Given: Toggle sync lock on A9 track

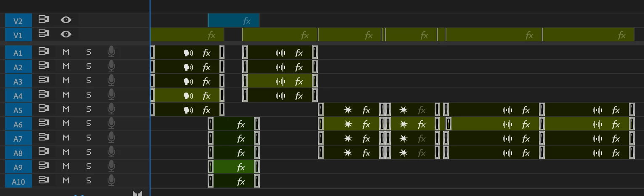Looking at the screenshot, I should point(43,167).
